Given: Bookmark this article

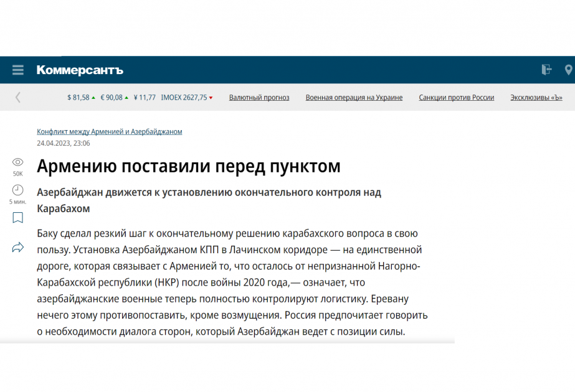Looking at the screenshot, I should coord(17,218).
